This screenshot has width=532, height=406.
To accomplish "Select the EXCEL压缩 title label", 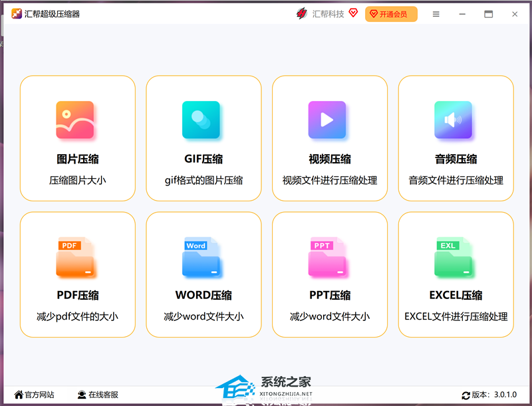I will click(x=456, y=295).
